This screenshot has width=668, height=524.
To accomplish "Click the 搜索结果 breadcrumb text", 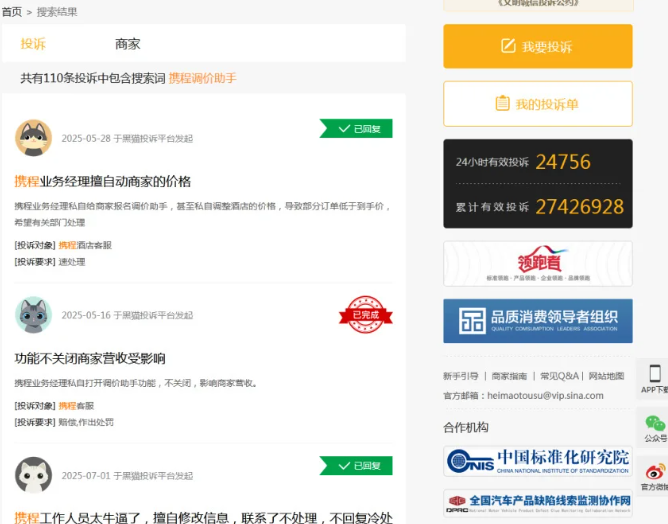I will coord(57,12).
